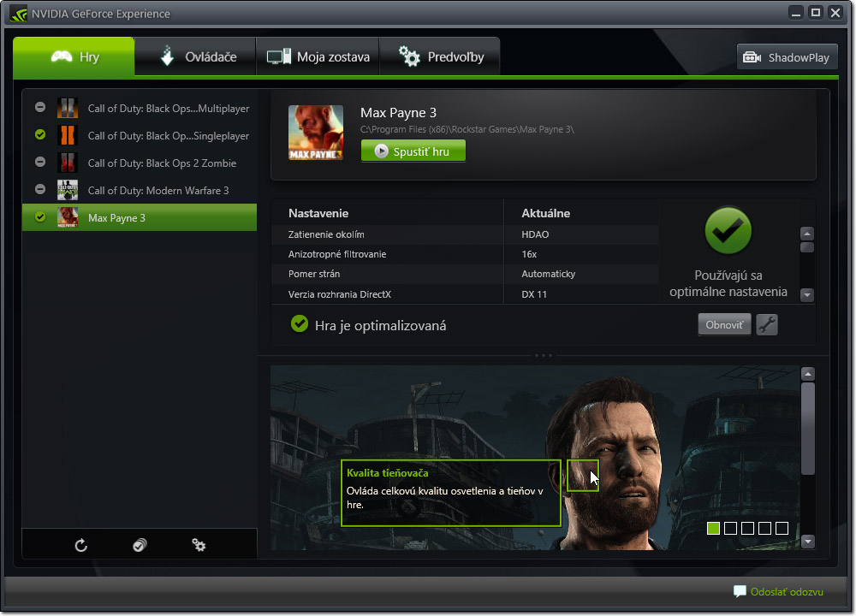
Task: Open the Moja zostava tab
Action: coord(318,56)
